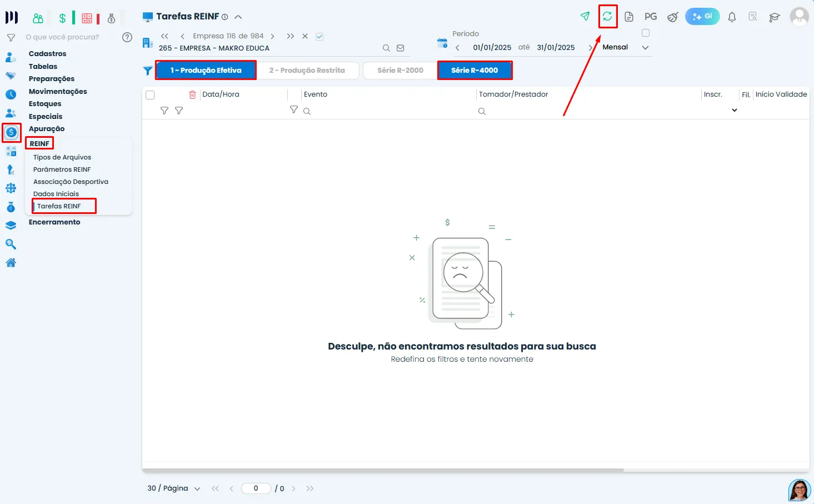Select the Série R-2000 tab
Screen dimensions: 814x504
(x=400, y=71)
